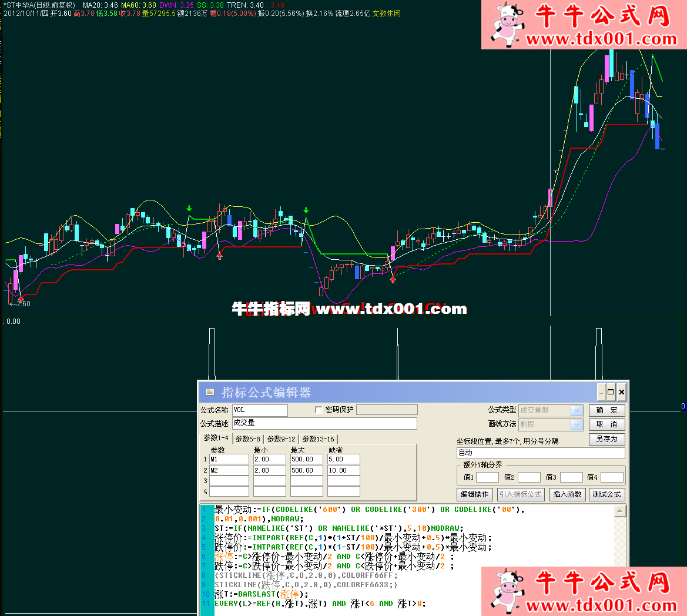Click the scroll up arrow in code editor
This screenshot has width=687, height=616.
[620, 511]
